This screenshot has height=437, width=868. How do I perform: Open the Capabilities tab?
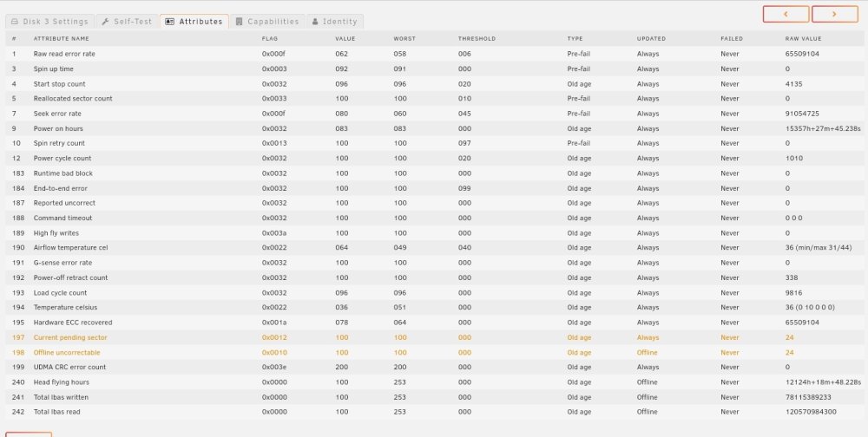(x=267, y=22)
